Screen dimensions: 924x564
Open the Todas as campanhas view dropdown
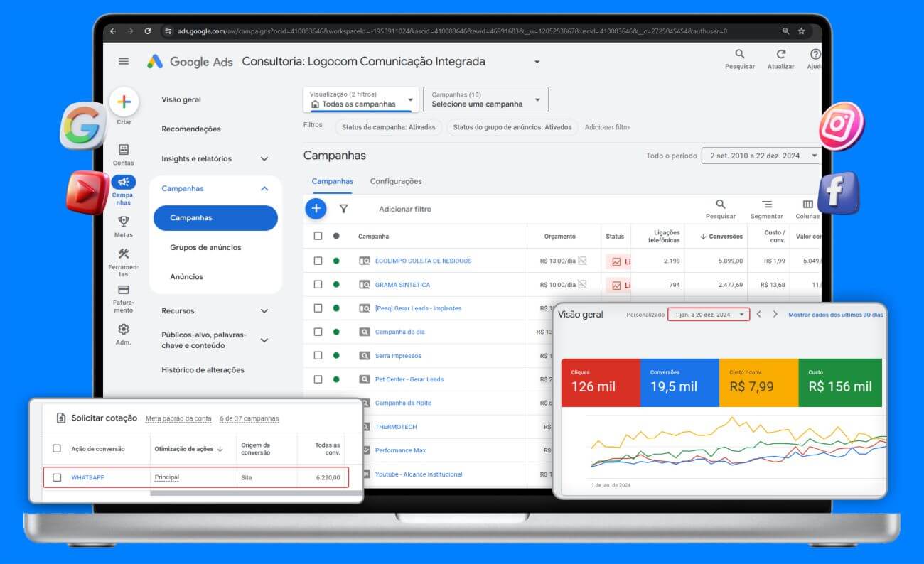[361, 99]
